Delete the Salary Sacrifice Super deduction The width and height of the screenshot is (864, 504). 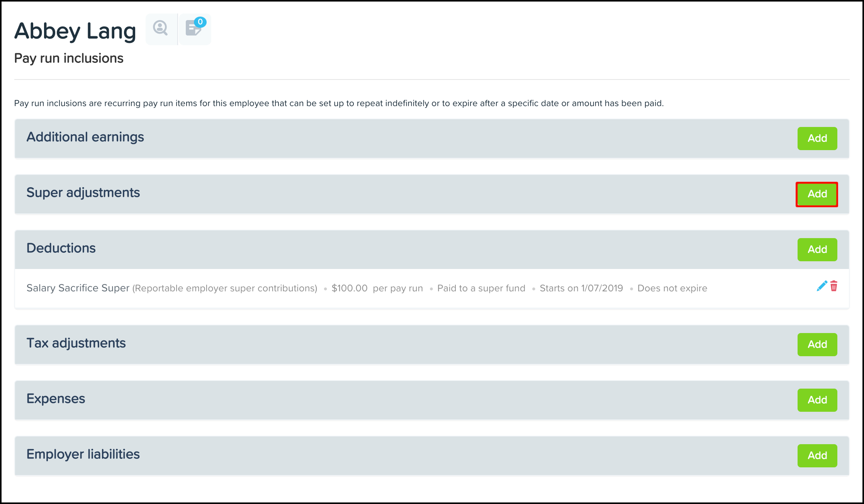pyautogui.click(x=834, y=286)
